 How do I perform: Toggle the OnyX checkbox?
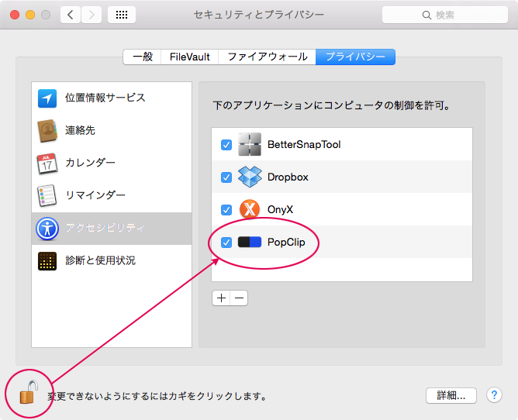tap(226, 210)
